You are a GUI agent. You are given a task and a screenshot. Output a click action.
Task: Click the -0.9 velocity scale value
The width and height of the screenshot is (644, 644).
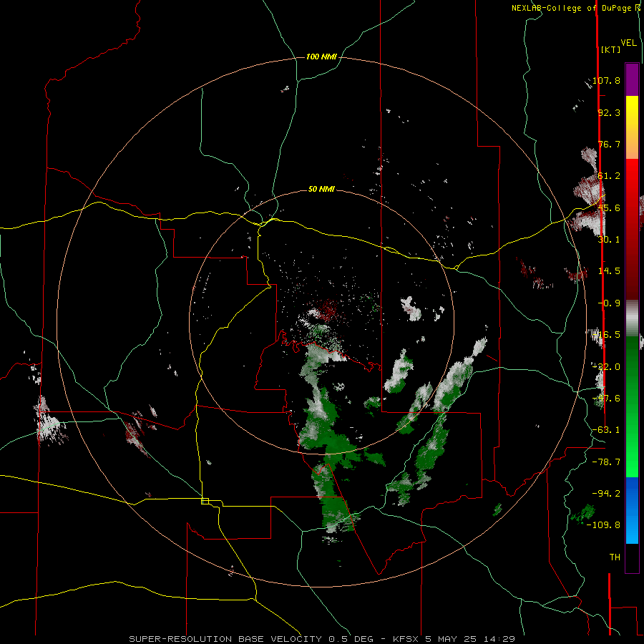(609, 303)
